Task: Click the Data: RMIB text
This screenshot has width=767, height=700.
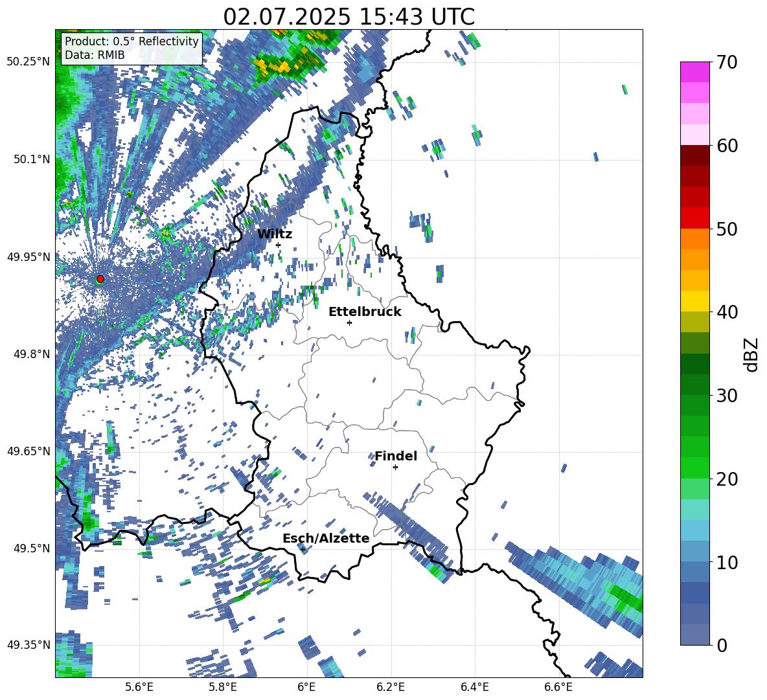Action: (x=95, y=55)
